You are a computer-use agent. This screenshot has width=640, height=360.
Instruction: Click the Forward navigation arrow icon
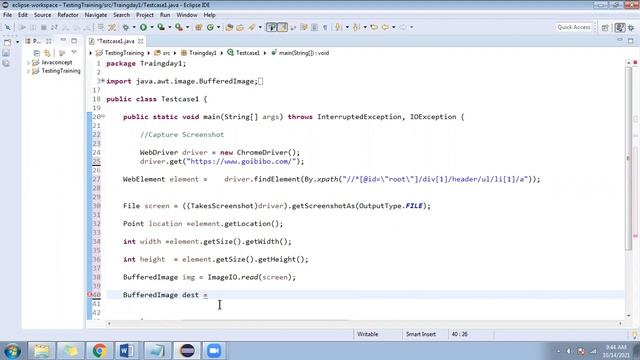pyautogui.click(x=403, y=27)
